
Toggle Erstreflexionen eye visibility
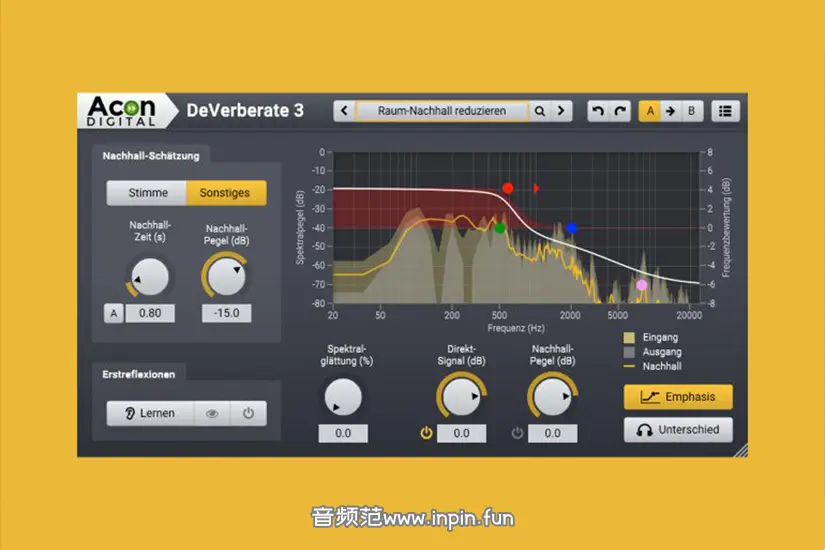click(x=212, y=414)
